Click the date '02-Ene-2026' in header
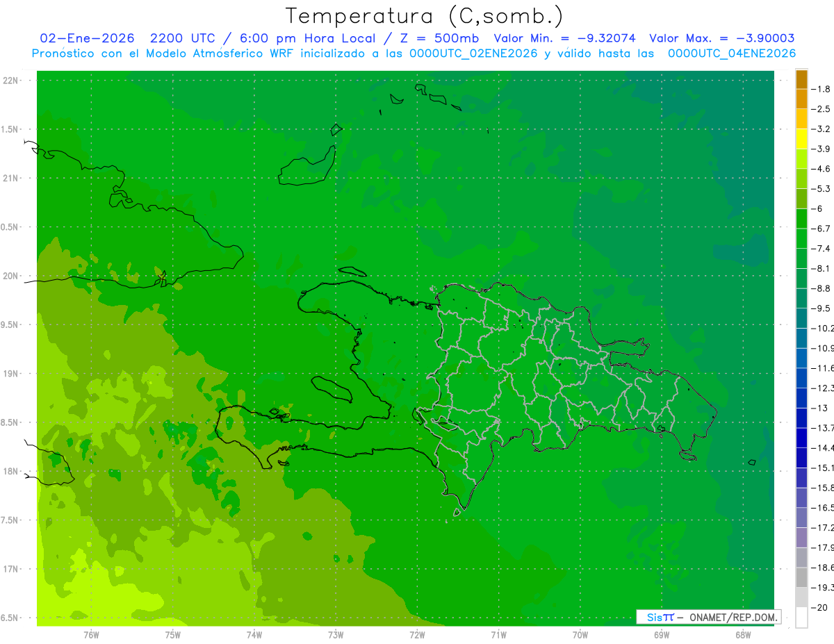834x644 pixels. (88, 38)
